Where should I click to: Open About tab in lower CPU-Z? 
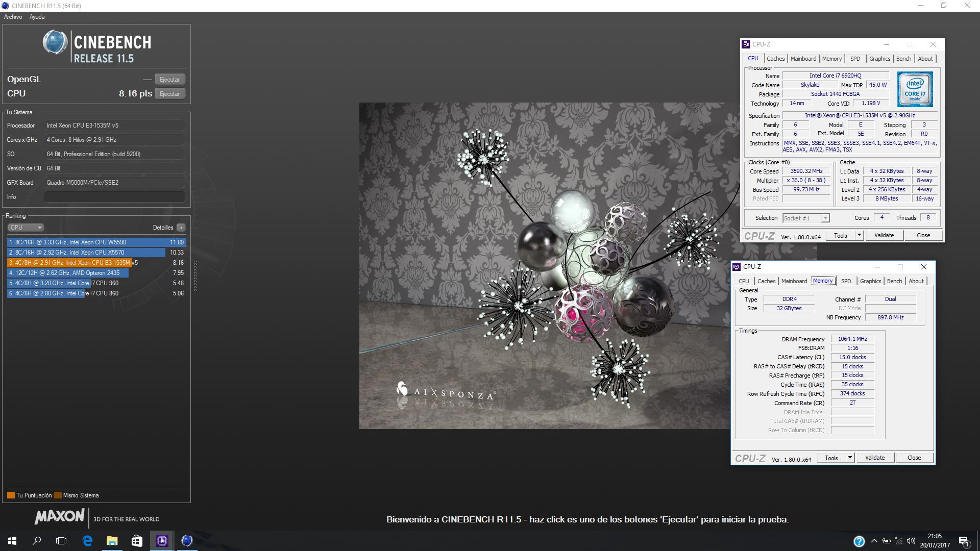[x=916, y=281]
